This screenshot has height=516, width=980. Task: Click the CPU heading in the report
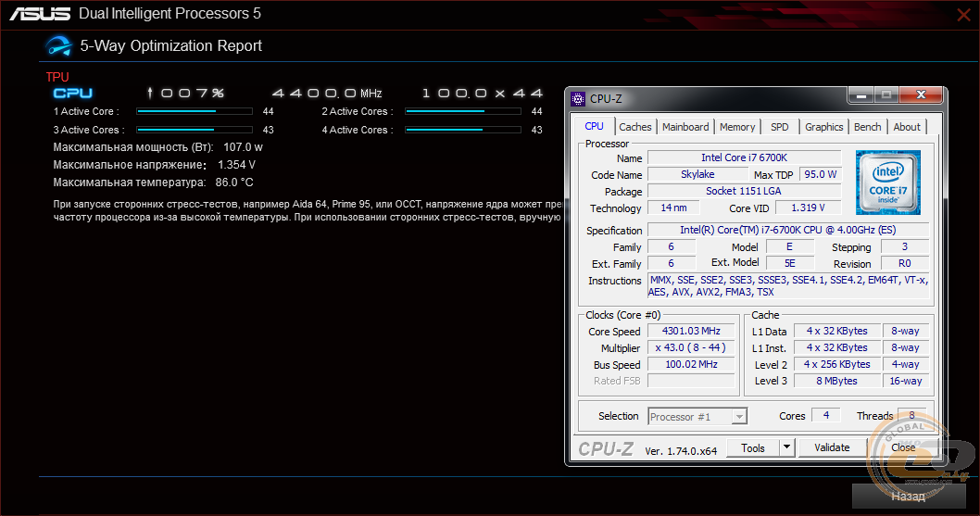[x=73, y=94]
